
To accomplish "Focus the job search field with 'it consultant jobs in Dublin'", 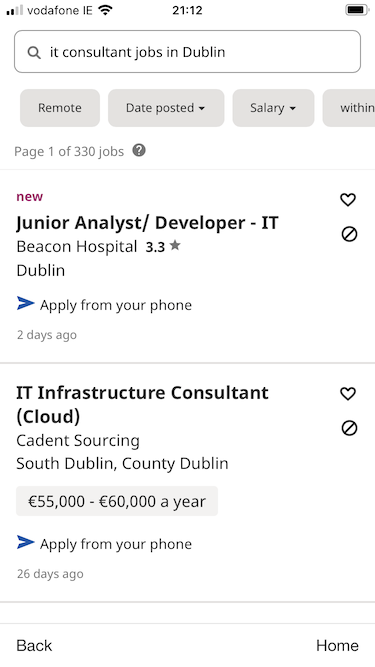I will (x=188, y=51).
